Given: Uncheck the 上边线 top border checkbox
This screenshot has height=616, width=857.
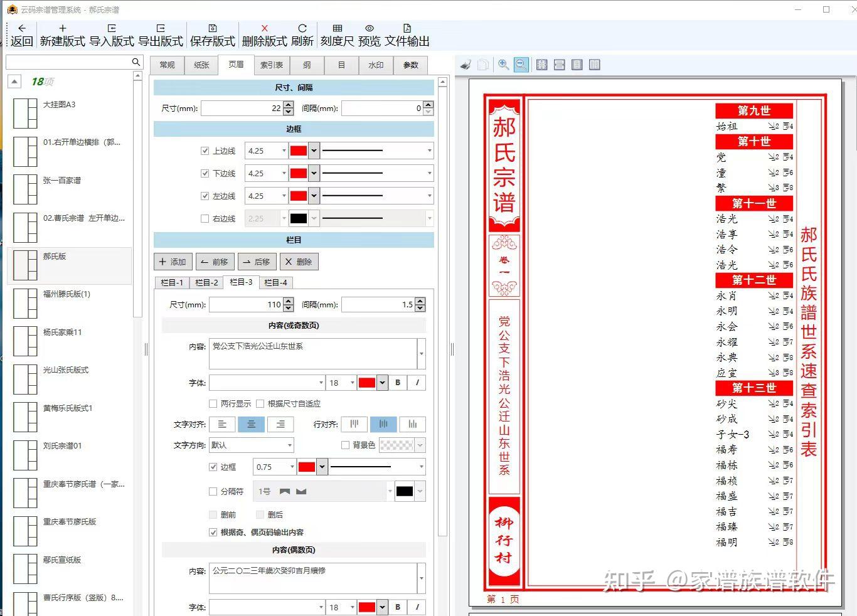Looking at the screenshot, I should (x=205, y=151).
